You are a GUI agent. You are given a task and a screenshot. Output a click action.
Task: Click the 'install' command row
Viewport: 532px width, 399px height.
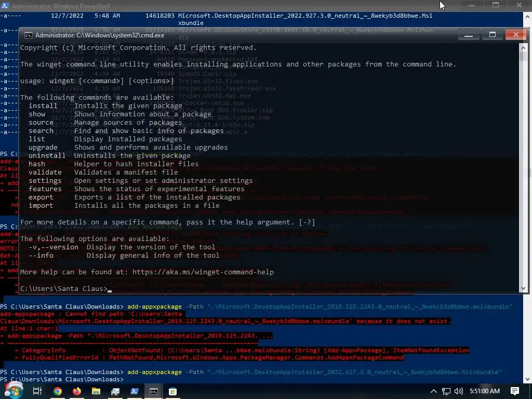click(x=105, y=106)
